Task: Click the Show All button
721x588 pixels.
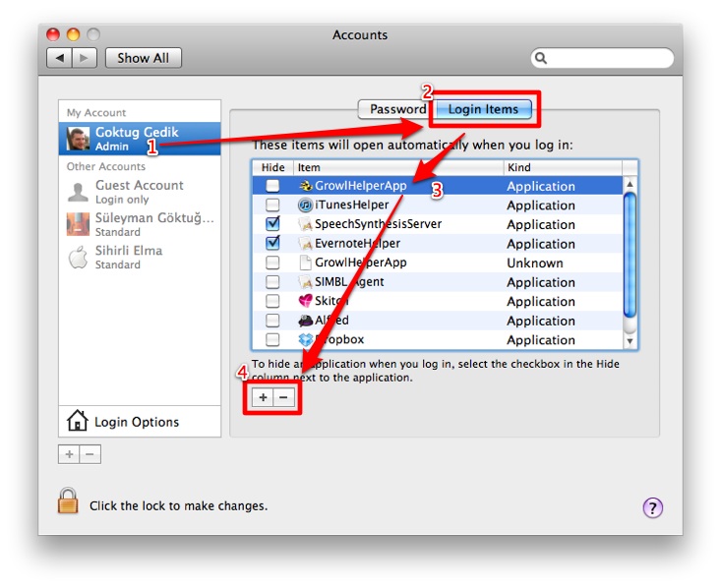Action: coord(143,58)
